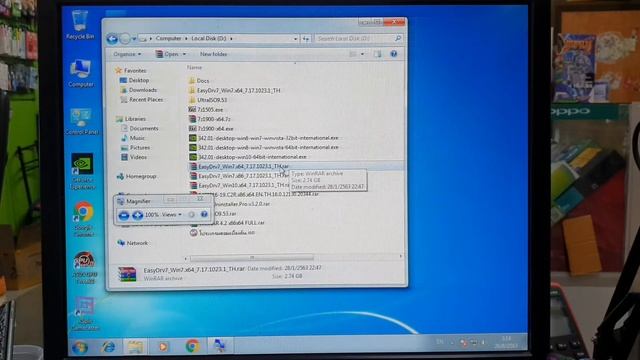Open Magnifier options gear icon

click(x=191, y=215)
